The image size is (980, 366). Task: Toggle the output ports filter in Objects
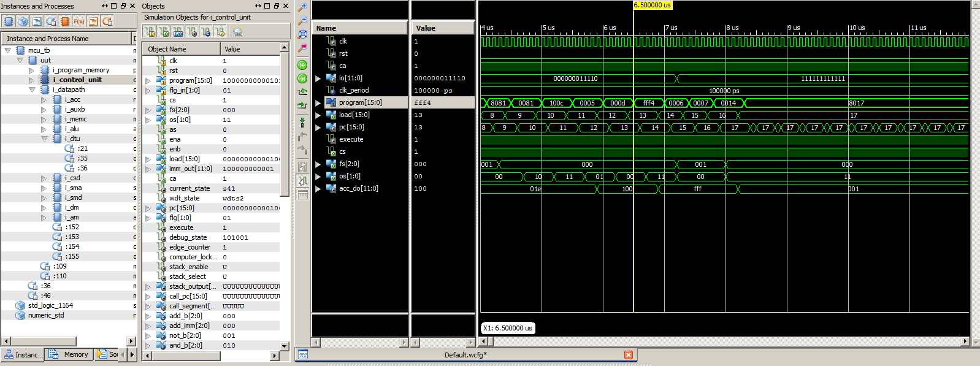click(164, 31)
